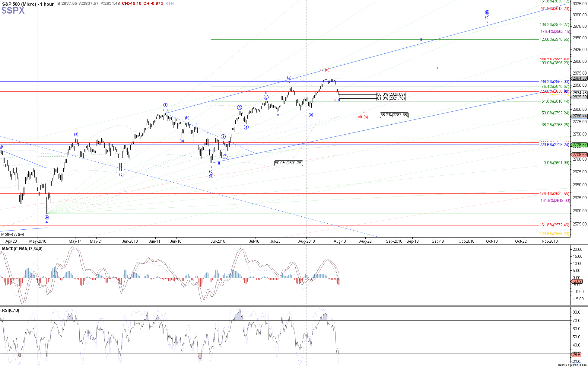588x367 pixels.
Task: Click the May-14 date on the time axis
Action: 75,241
